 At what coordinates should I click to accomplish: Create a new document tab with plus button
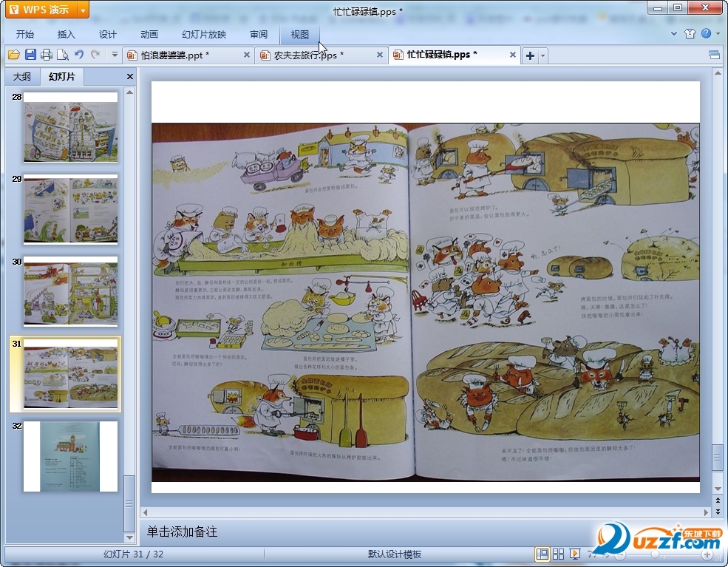pyautogui.click(x=530, y=55)
